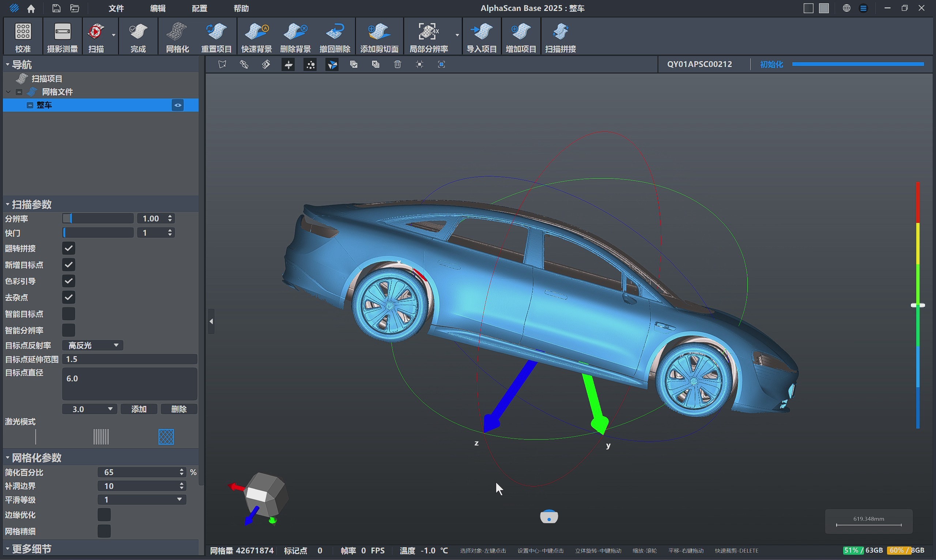This screenshot has width=936, height=560.
Task: Open the 文件 menu
Action: coord(116,8)
